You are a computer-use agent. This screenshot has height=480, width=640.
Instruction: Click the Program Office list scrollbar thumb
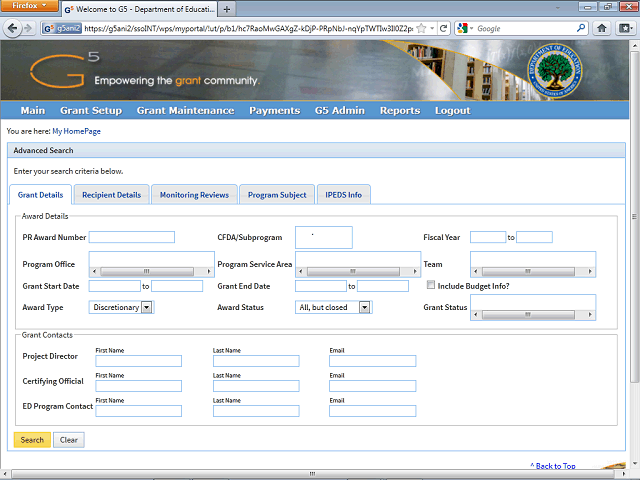[x=147, y=271]
